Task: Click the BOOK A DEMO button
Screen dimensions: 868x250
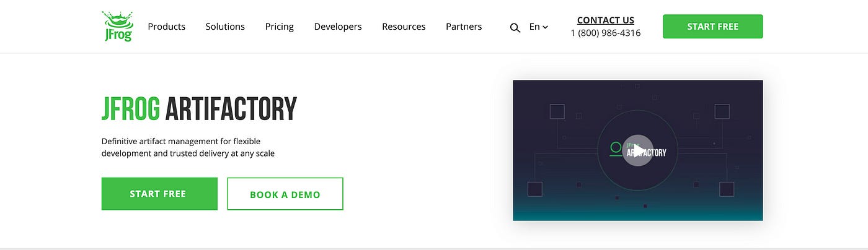Action: (285, 194)
